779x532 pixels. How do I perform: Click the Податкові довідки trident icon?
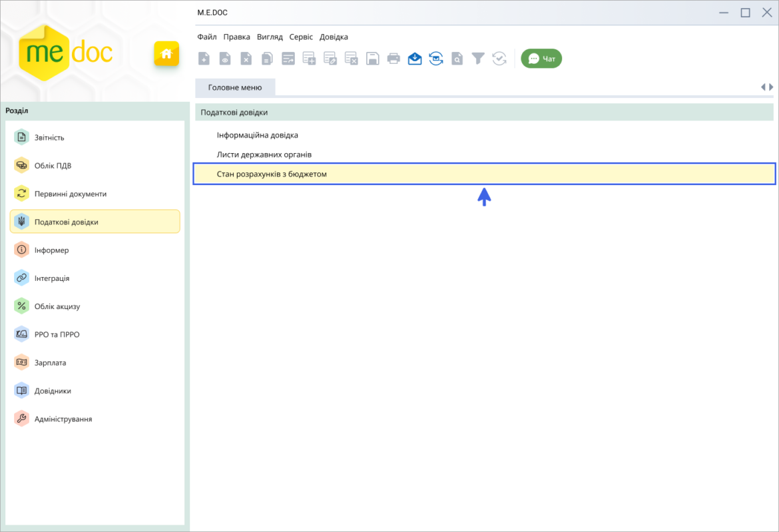pos(21,222)
